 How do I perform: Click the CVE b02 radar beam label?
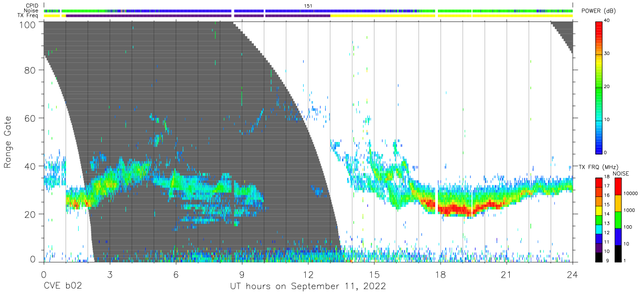tap(62, 287)
